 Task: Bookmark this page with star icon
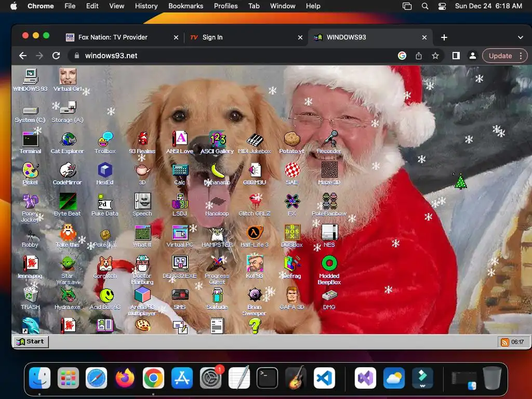coord(435,56)
